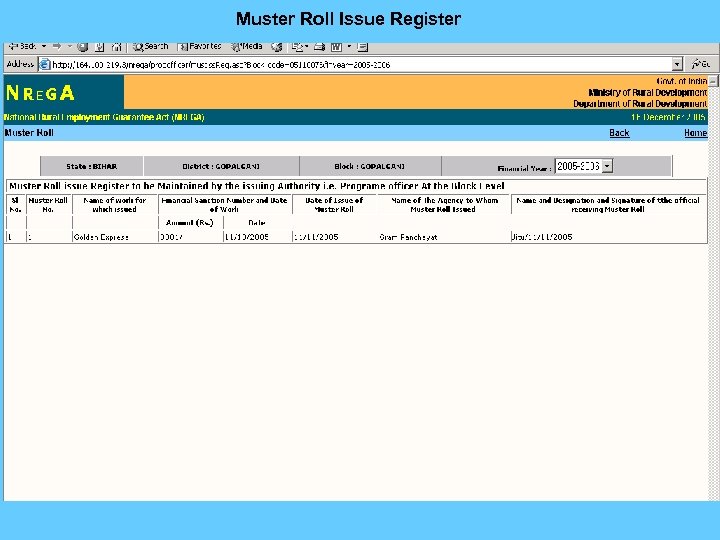The image size is (720, 540).
Task: Click the 'Block : GOPALGANJ' cell
Action: [370, 166]
